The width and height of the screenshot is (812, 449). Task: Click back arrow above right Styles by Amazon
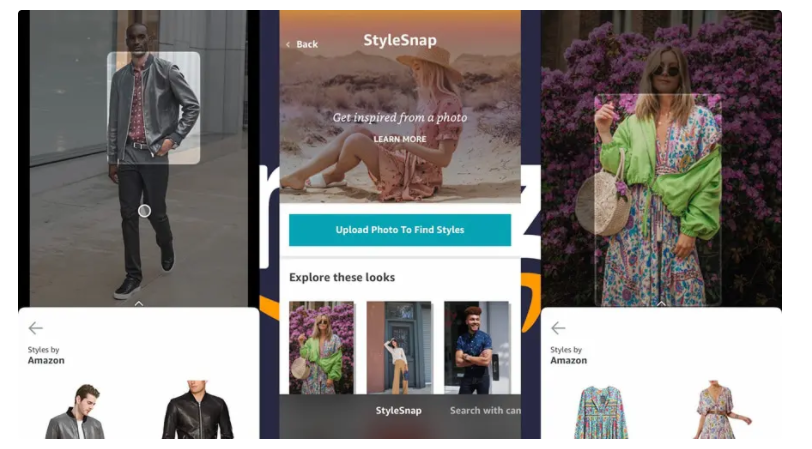tap(558, 328)
